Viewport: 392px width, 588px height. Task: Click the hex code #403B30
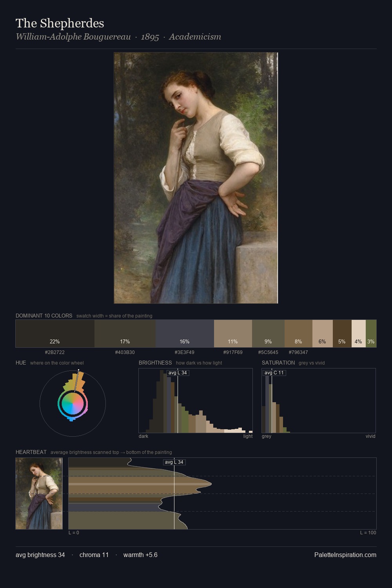click(x=125, y=352)
